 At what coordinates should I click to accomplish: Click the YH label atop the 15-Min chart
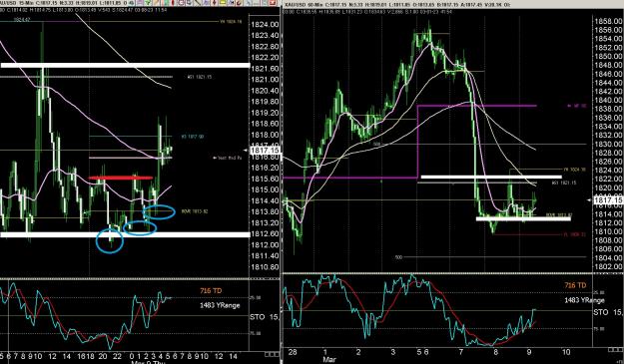(231, 22)
